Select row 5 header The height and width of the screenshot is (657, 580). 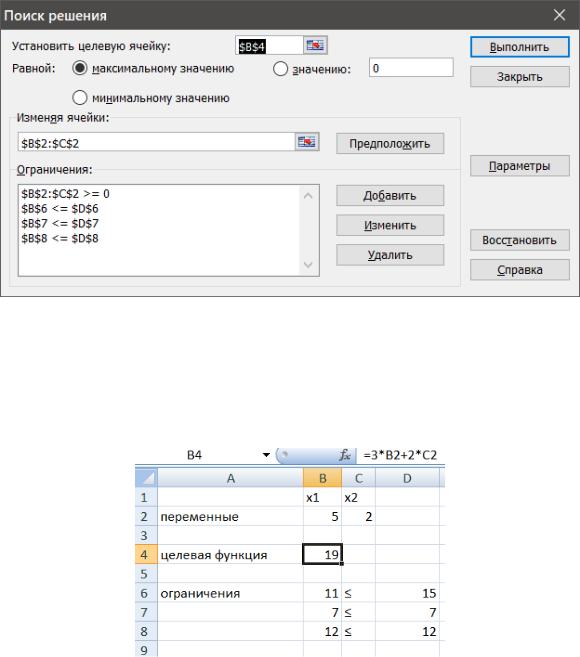146,574
